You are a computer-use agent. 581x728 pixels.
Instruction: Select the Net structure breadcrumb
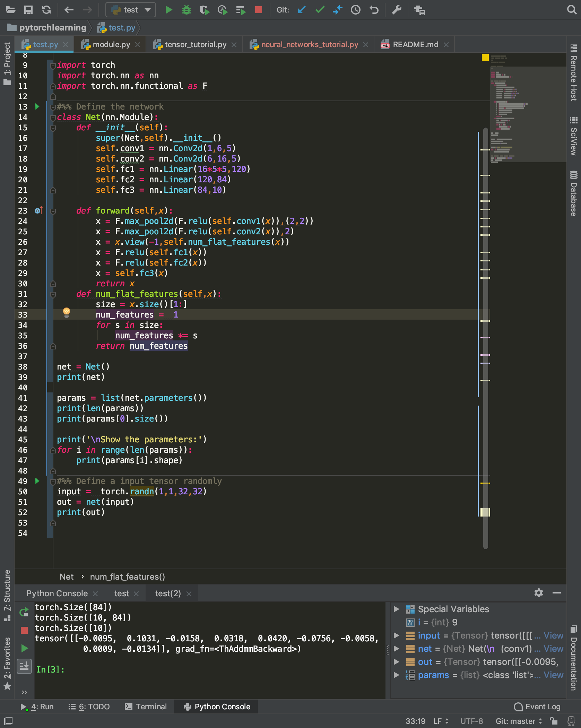click(67, 577)
